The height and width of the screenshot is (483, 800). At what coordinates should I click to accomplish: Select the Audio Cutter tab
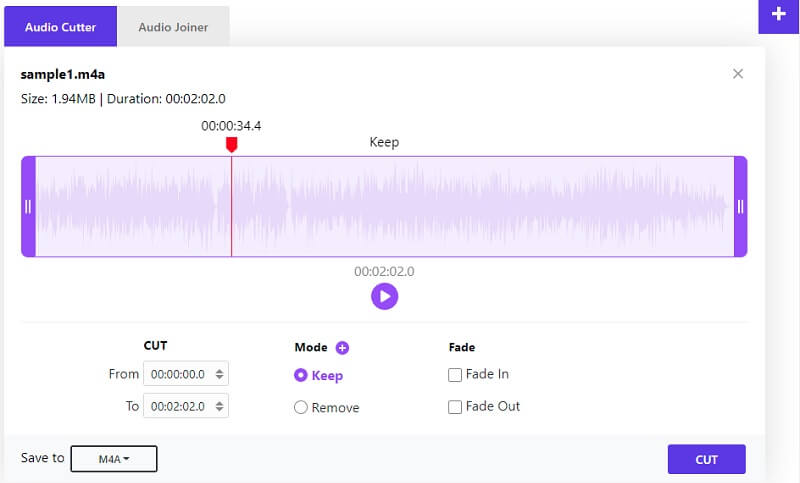(60, 27)
